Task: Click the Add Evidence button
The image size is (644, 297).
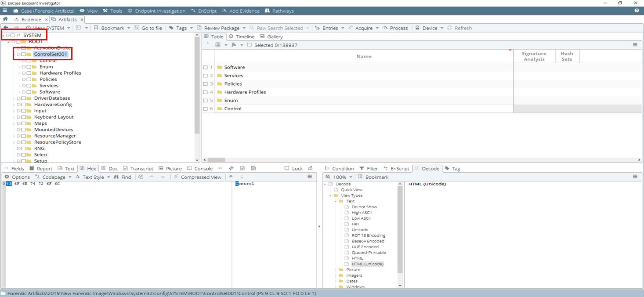Action: coord(241,11)
